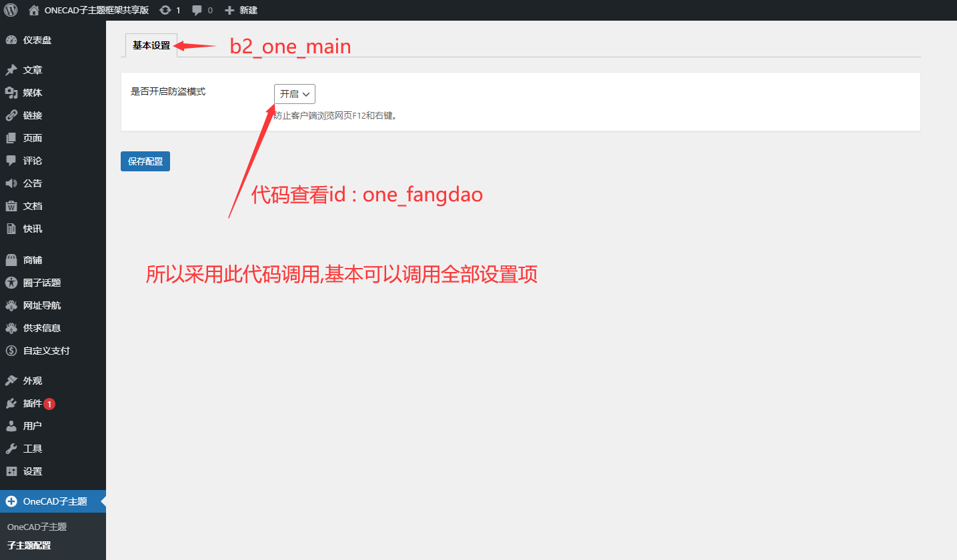Open the 外观 appearance menu

tap(53, 381)
